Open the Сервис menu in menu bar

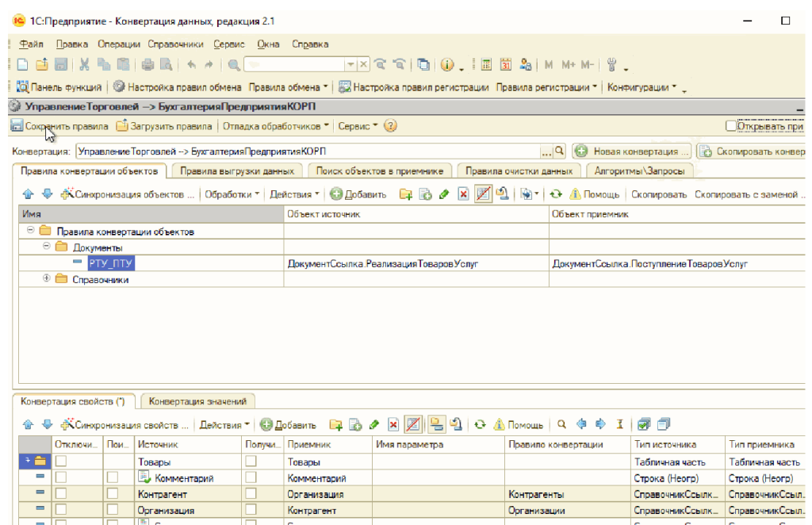[228, 44]
